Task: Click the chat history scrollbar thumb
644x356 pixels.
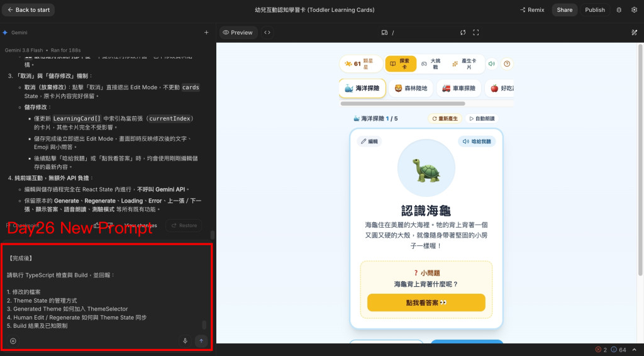Action: point(213,235)
